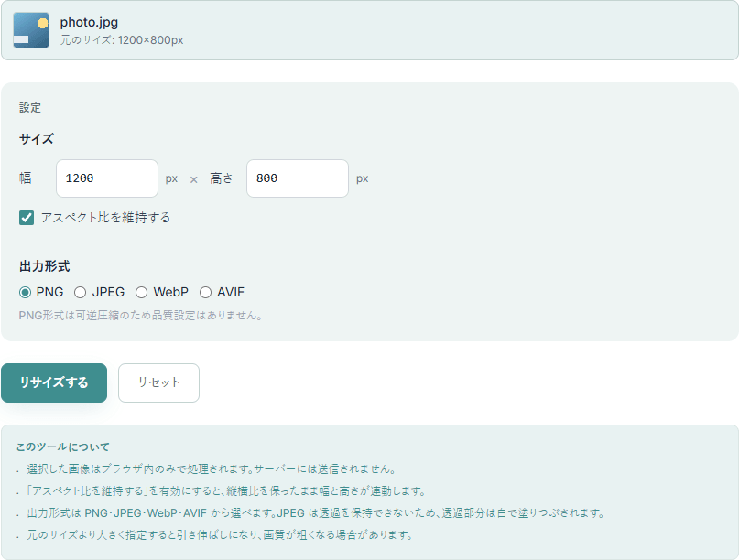Click the note about JPEG transparency fill
The width and height of the screenshot is (739, 560).
click(x=316, y=513)
